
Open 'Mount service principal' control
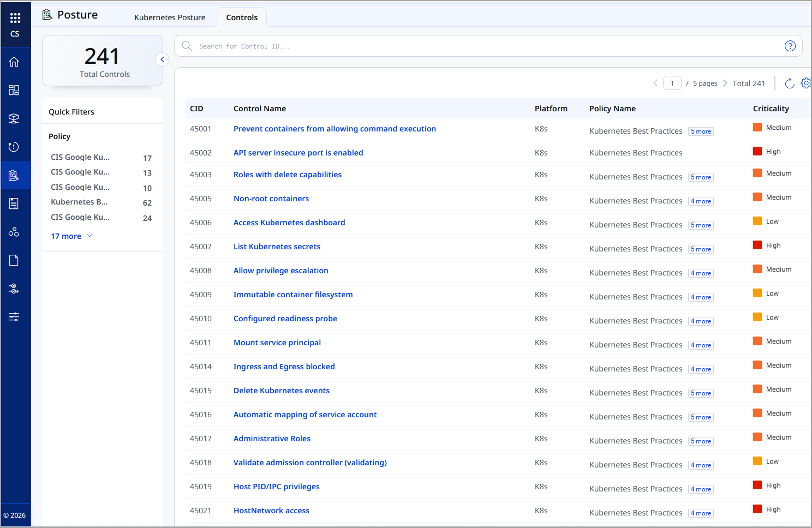pos(277,343)
